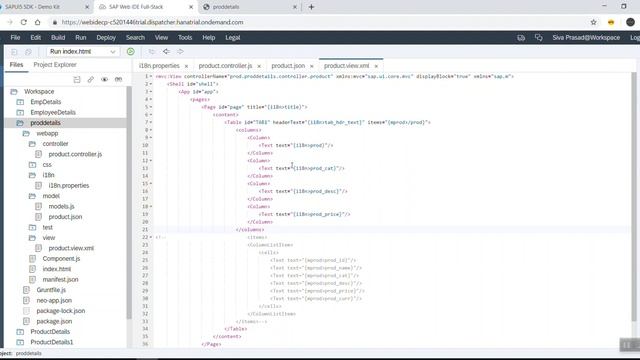Collapse the view folder
This screenshot has width=640, height=360.
click(x=32, y=238)
